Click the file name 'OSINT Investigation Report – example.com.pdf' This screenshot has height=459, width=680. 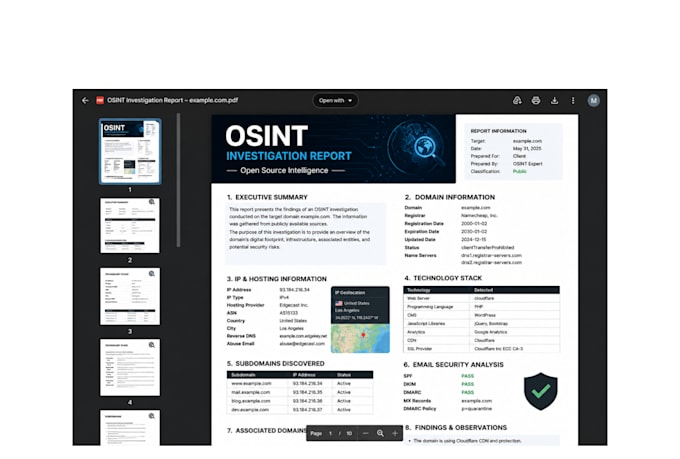(x=173, y=100)
